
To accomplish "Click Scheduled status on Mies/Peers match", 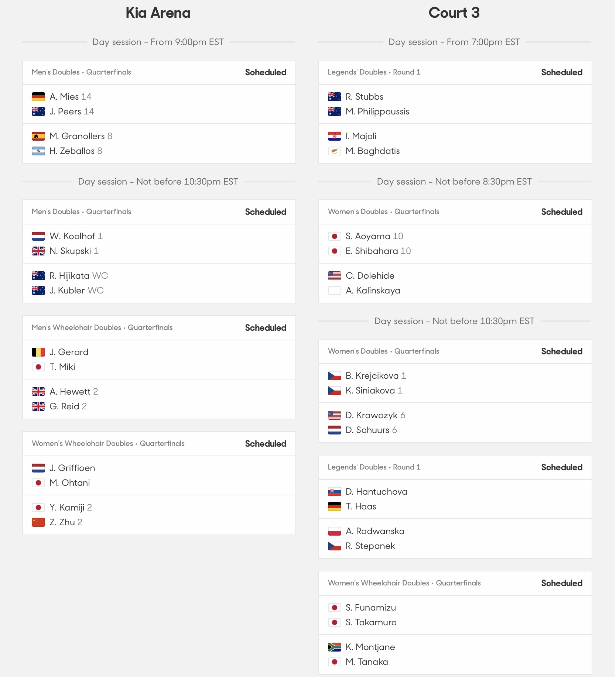I will (266, 72).
